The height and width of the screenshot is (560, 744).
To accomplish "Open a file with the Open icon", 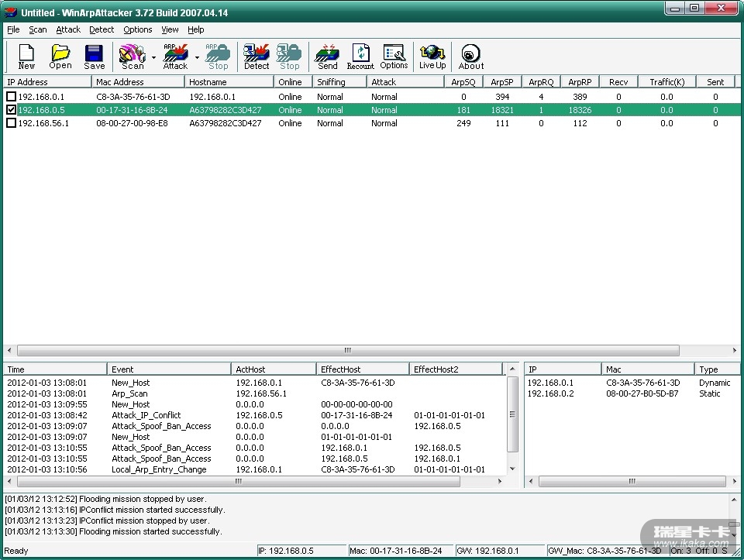I will (x=60, y=56).
